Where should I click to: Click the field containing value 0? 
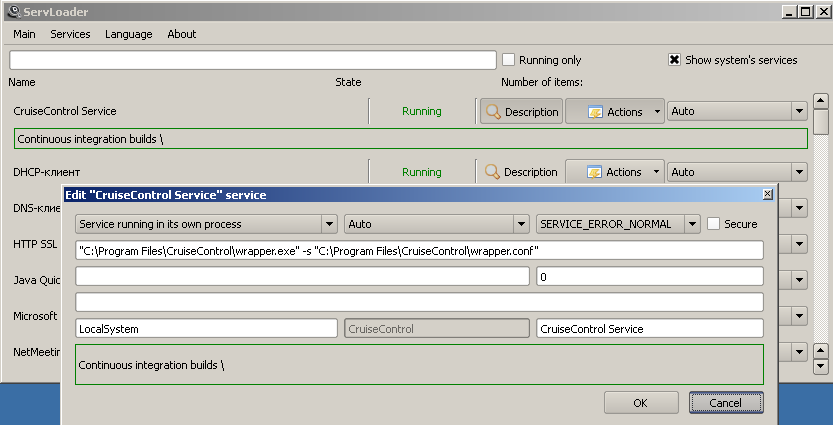tap(650, 276)
